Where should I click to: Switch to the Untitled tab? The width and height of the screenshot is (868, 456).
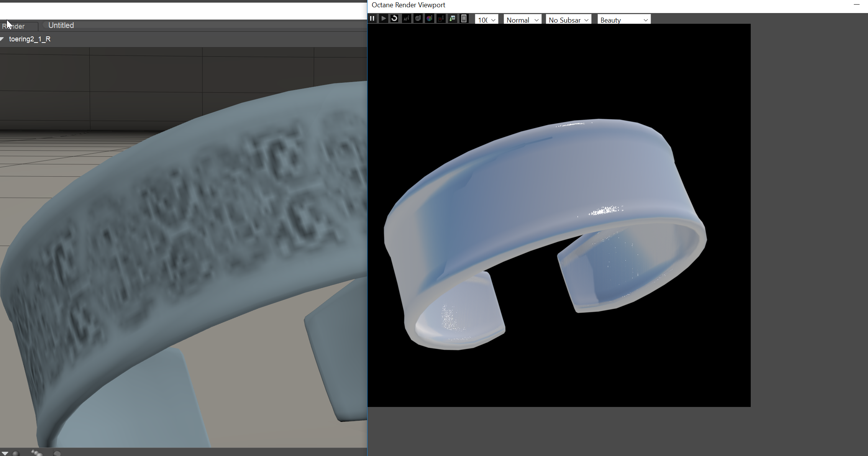(x=61, y=25)
